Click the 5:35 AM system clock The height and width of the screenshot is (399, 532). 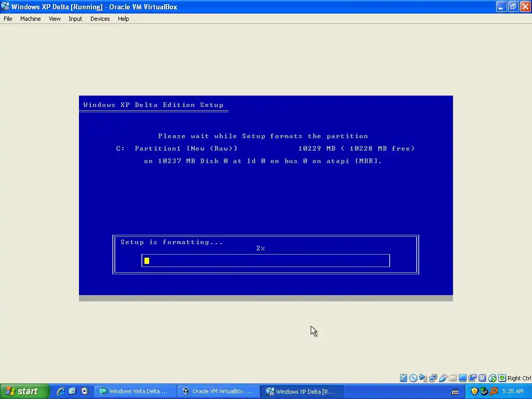pyautogui.click(x=513, y=392)
